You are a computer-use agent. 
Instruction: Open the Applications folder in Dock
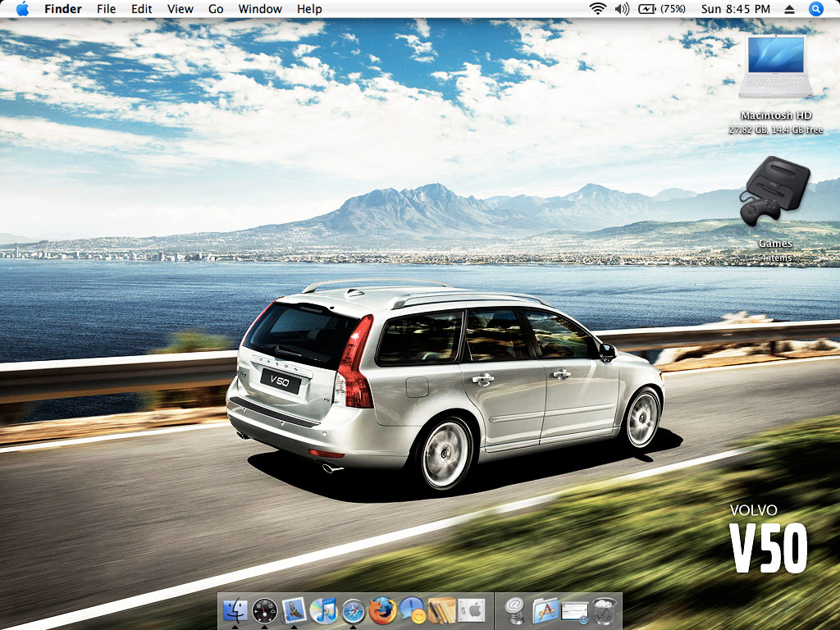(545, 610)
